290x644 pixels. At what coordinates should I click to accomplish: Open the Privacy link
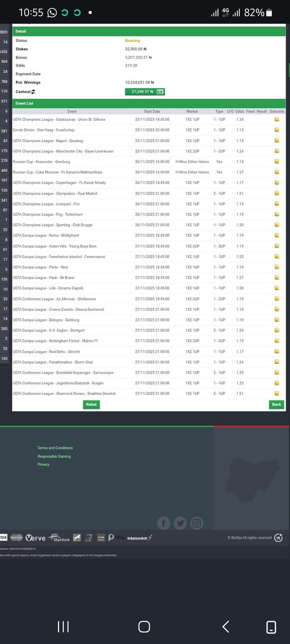(x=44, y=465)
